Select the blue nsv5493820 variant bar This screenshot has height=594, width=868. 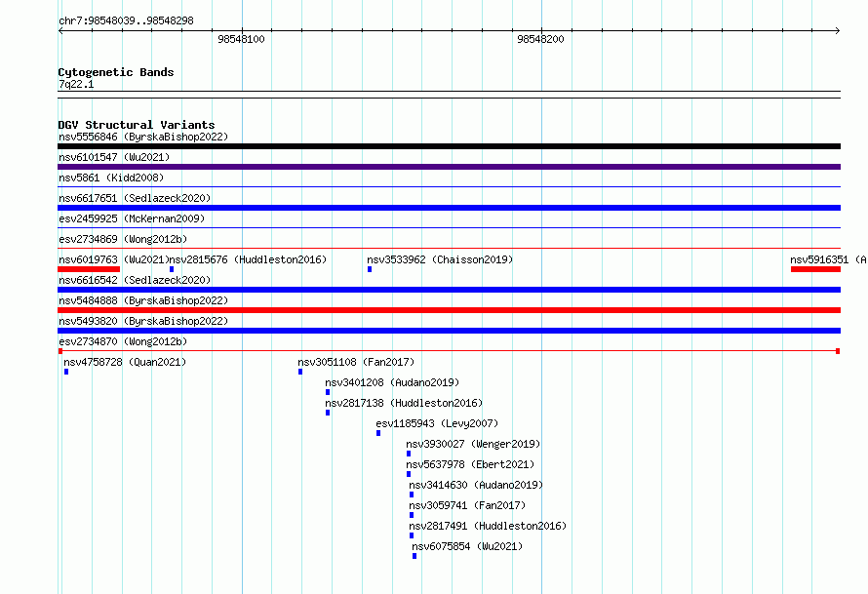449,331
